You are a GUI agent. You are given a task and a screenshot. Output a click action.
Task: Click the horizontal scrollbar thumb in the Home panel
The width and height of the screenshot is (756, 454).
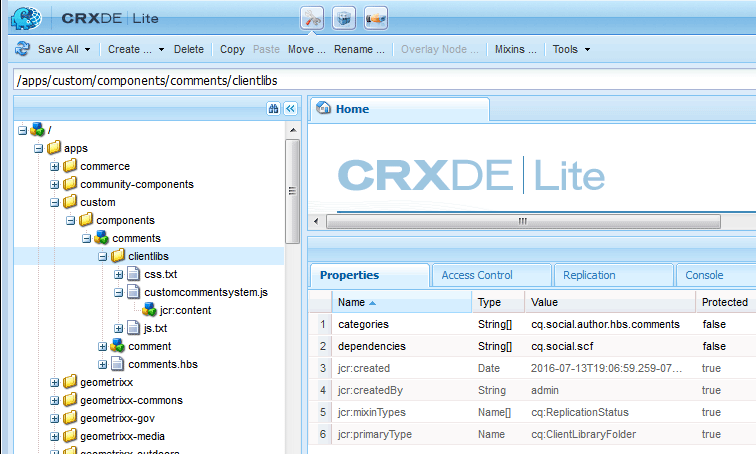click(523, 221)
